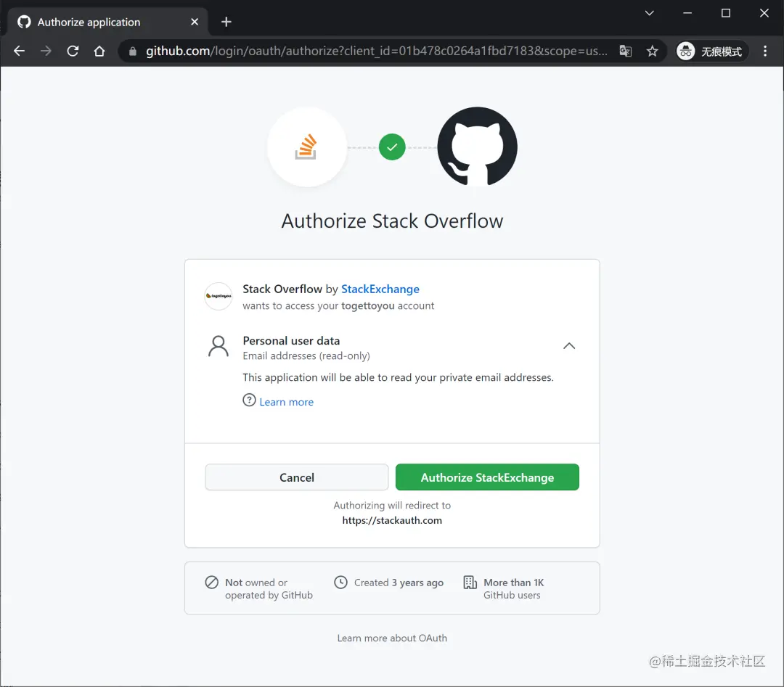
Task: Select the Authorize application tab
Action: pos(107,22)
